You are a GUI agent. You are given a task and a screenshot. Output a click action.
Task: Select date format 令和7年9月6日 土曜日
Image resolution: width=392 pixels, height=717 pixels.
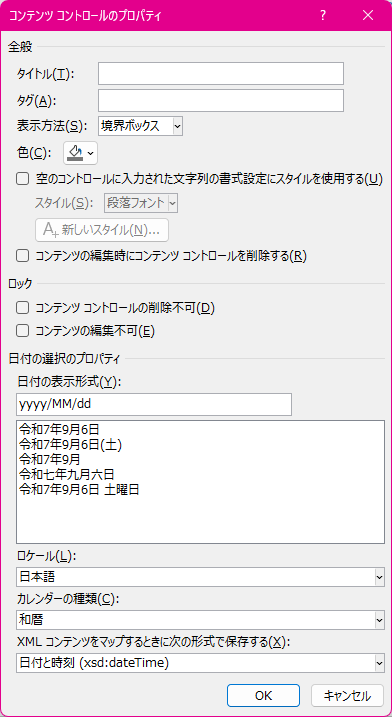tap(79, 490)
